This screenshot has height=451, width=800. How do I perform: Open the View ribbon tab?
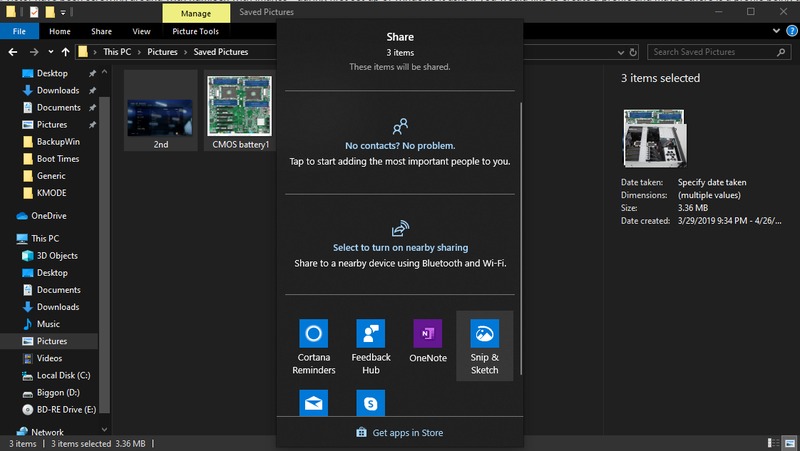pos(141,31)
